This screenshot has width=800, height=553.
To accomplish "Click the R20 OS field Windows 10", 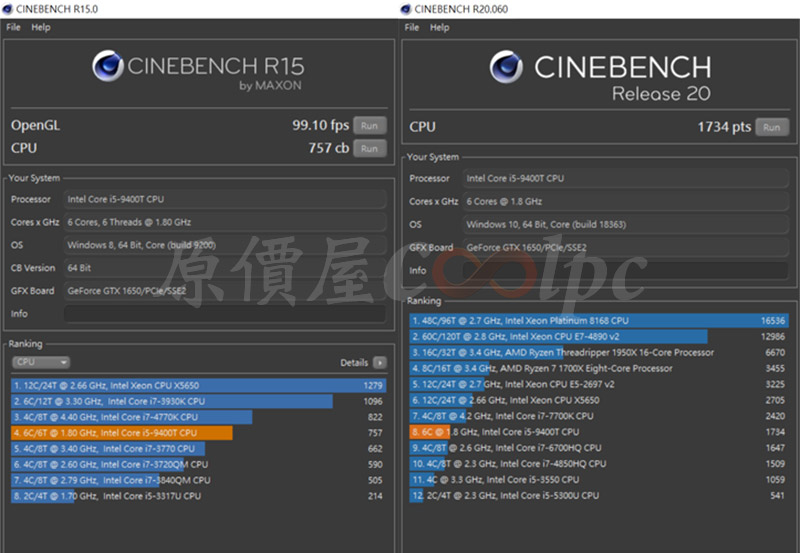I will coord(626,224).
